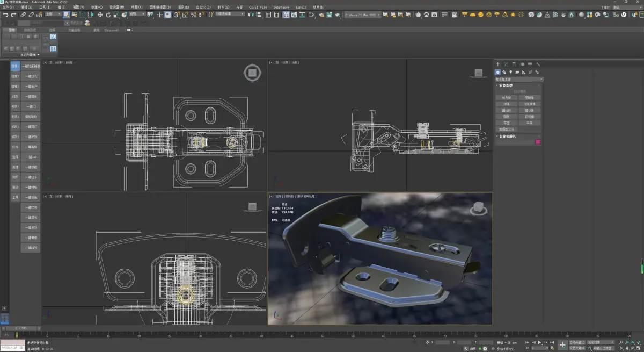The height and width of the screenshot is (352, 644).
Task: Click the ViewCube in perspective viewport
Action: click(480, 209)
